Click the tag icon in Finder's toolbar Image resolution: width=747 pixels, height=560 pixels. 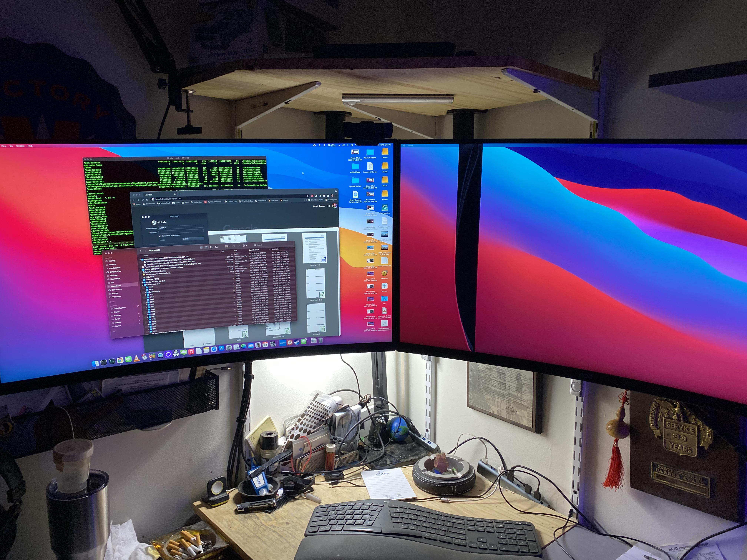[238, 246]
